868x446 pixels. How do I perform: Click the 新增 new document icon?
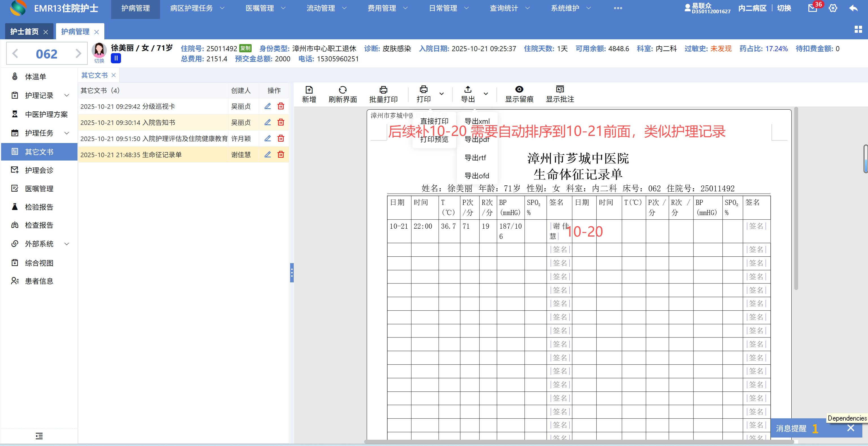[x=309, y=90]
